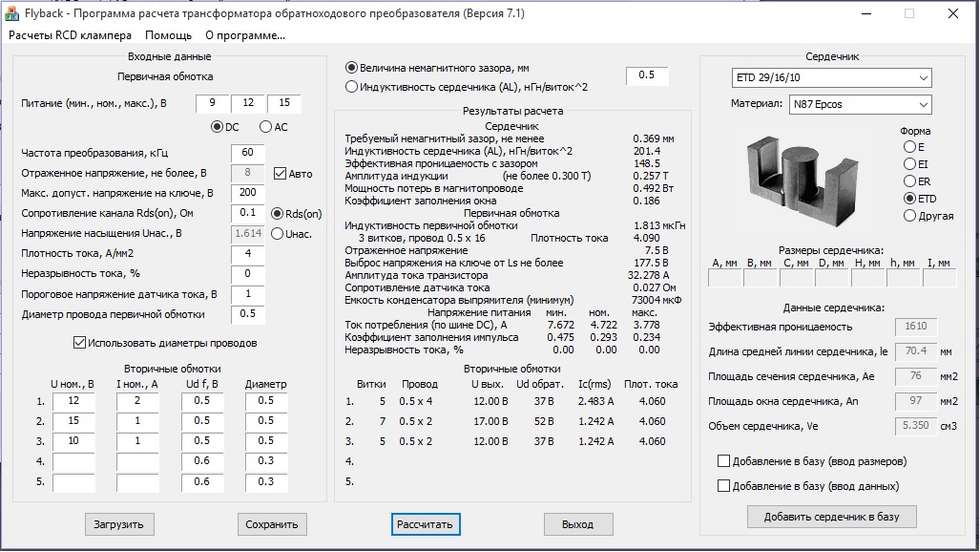Open the ETD 29/16/10 core dropdown
The width and height of the screenshot is (980, 552).
[831, 77]
